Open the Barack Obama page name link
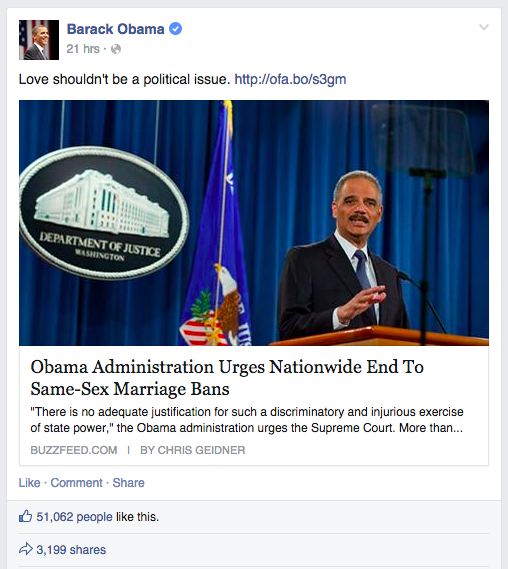The height and width of the screenshot is (569, 508). tap(115, 29)
